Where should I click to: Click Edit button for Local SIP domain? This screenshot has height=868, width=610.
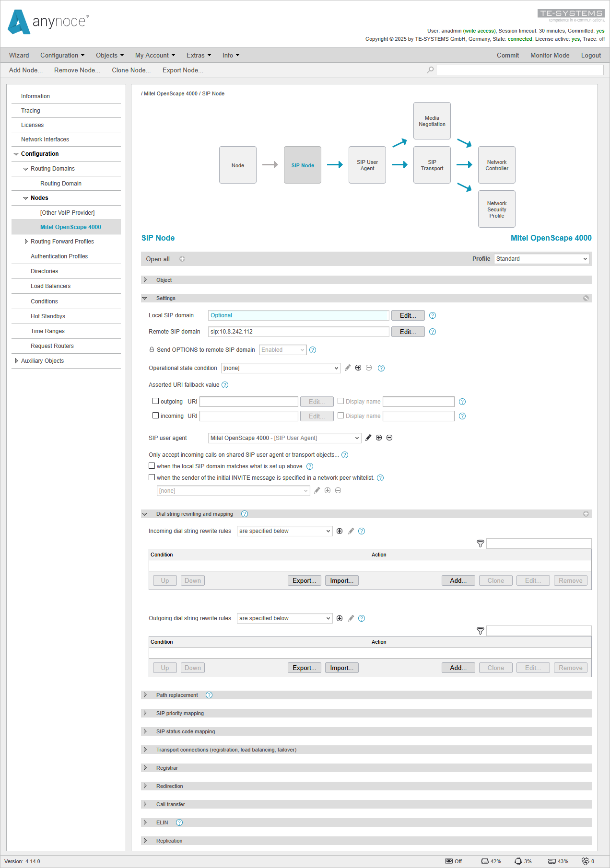408,315
